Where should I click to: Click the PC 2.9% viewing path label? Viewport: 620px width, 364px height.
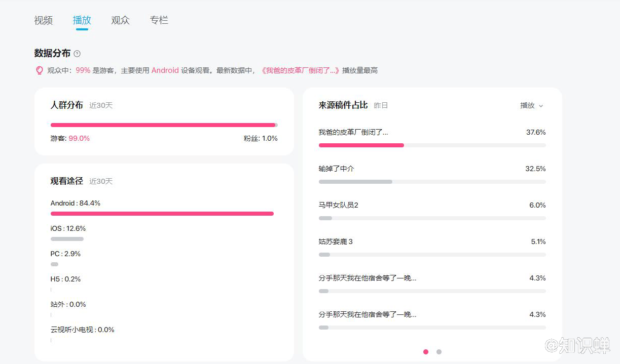click(65, 254)
